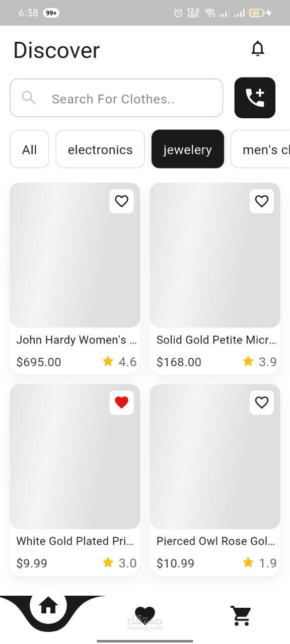290x644 pixels.
Task: Click the magnifier search icon
Action: pyautogui.click(x=29, y=98)
